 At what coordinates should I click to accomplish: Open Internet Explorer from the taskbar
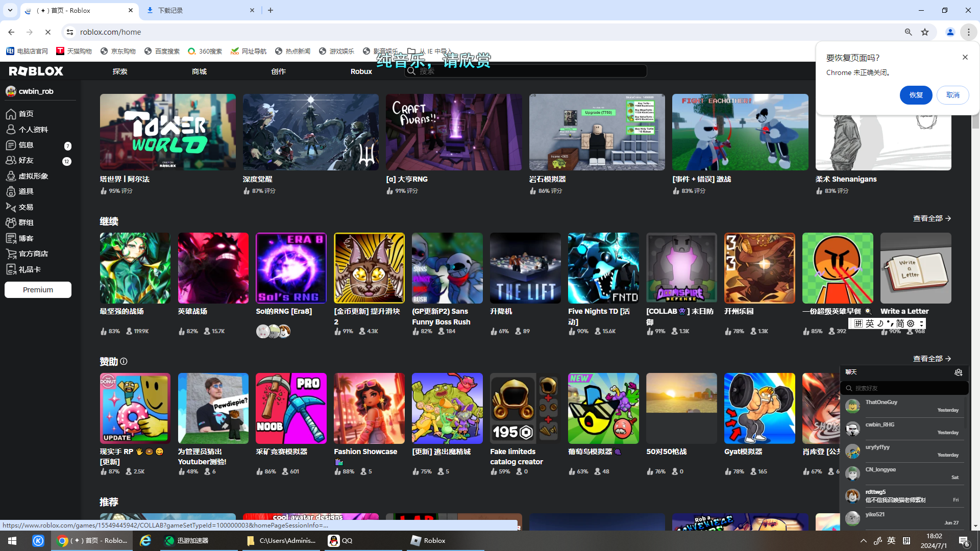click(x=145, y=541)
